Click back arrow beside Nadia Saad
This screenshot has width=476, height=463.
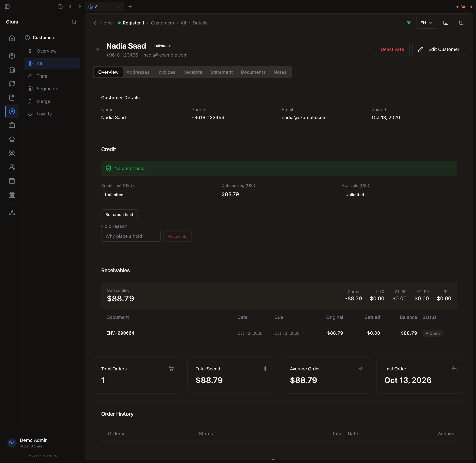(x=98, y=49)
